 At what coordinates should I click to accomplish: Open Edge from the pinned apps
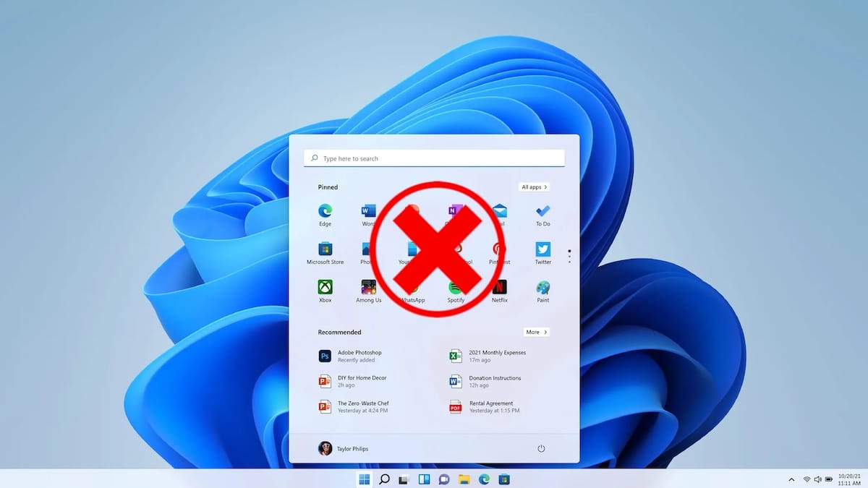325,215
